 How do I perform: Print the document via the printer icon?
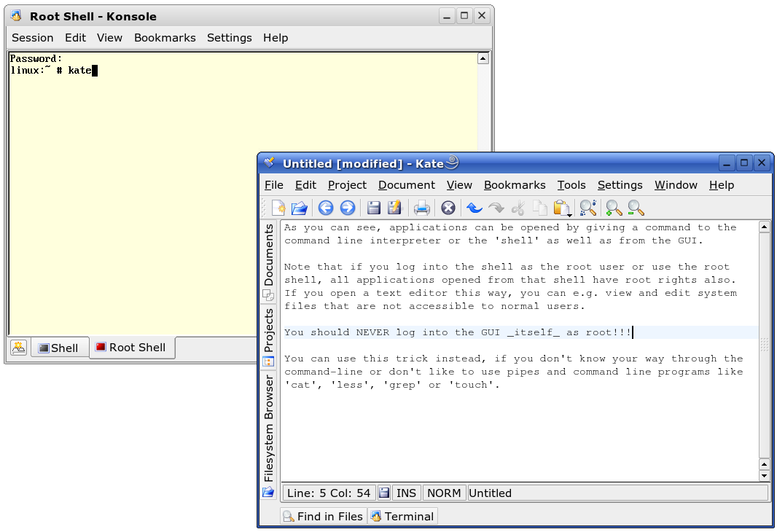click(422, 208)
